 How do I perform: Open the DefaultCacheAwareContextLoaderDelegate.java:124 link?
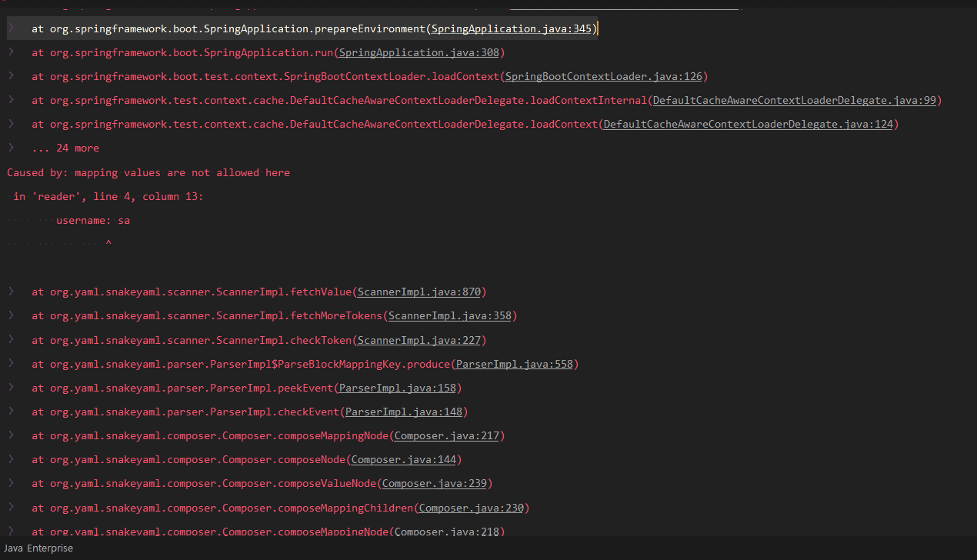point(749,124)
